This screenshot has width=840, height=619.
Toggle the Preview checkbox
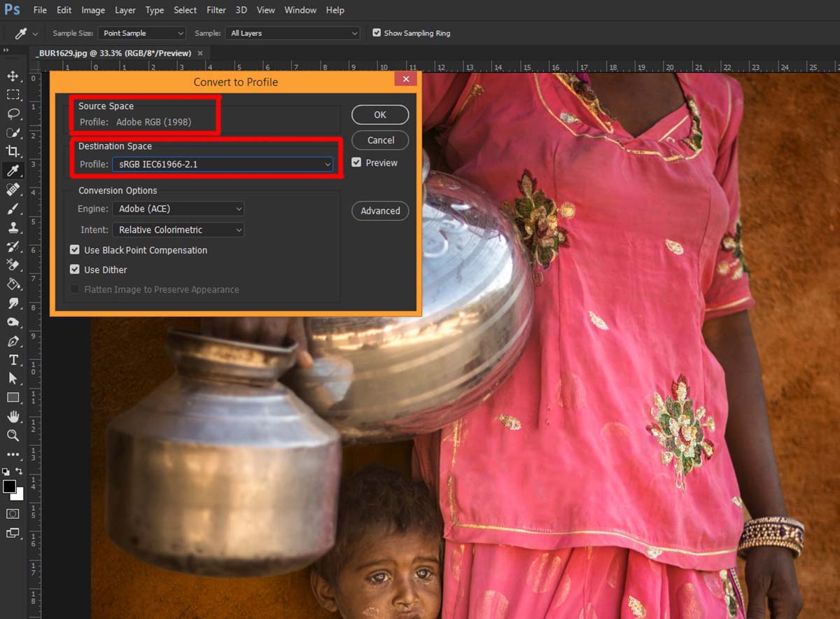357,162
